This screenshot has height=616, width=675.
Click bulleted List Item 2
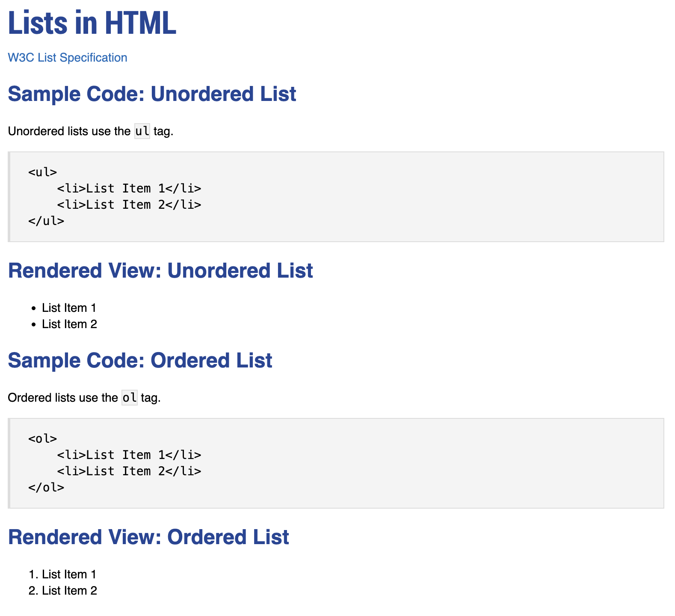point(69,324)
